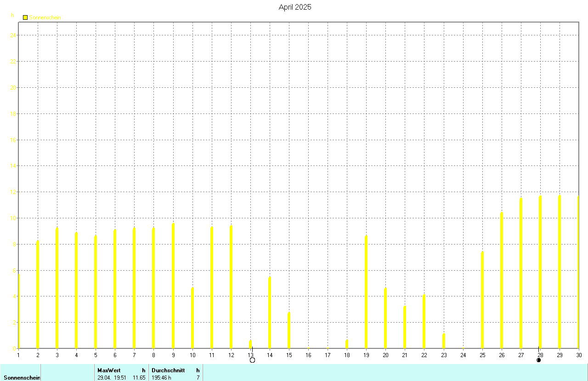Viewport: 588px width, 381px height.
Task: Click the tallest sunshine bar on day 29
Action: [x=560, y=272]
